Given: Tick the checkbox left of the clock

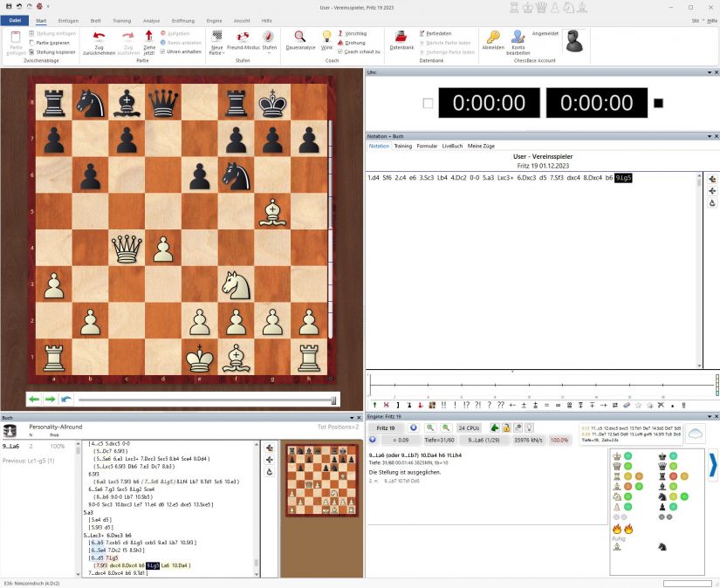Looking at the screenshot, I should coord(428,103).
